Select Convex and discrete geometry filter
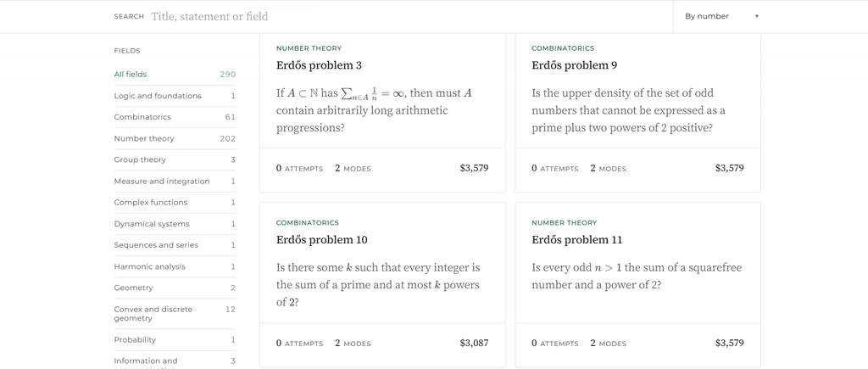The image size is (868, 369). [x=175, y=314]
